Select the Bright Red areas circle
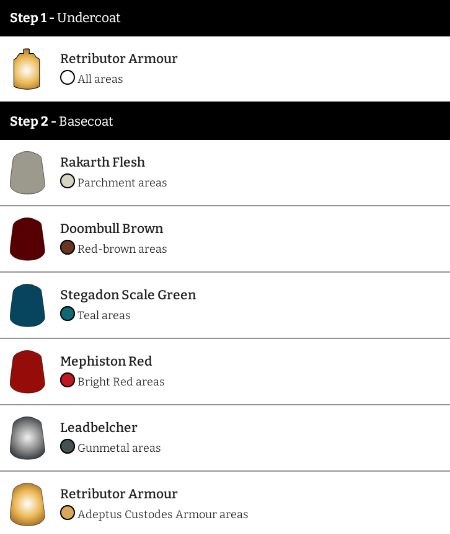Screen dimensions: 450x534 tap(67, 380)
